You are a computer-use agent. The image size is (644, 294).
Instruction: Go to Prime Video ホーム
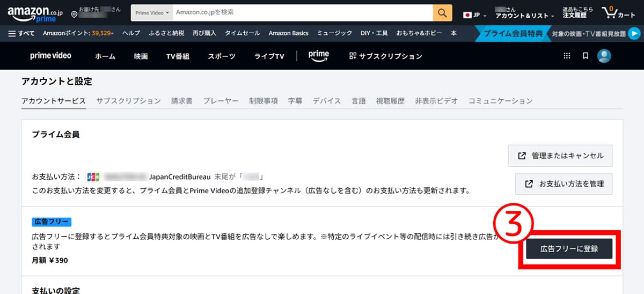pos(105,56)
